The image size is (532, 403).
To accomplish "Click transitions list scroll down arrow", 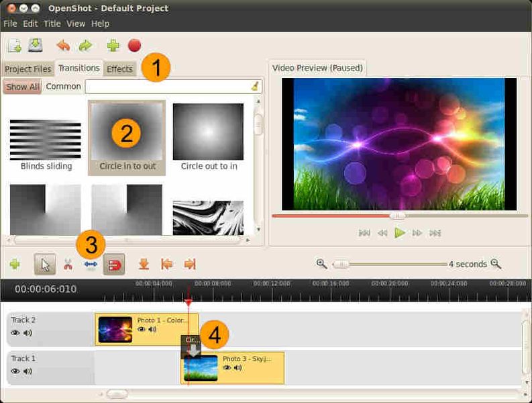I will tap(258, 229).
